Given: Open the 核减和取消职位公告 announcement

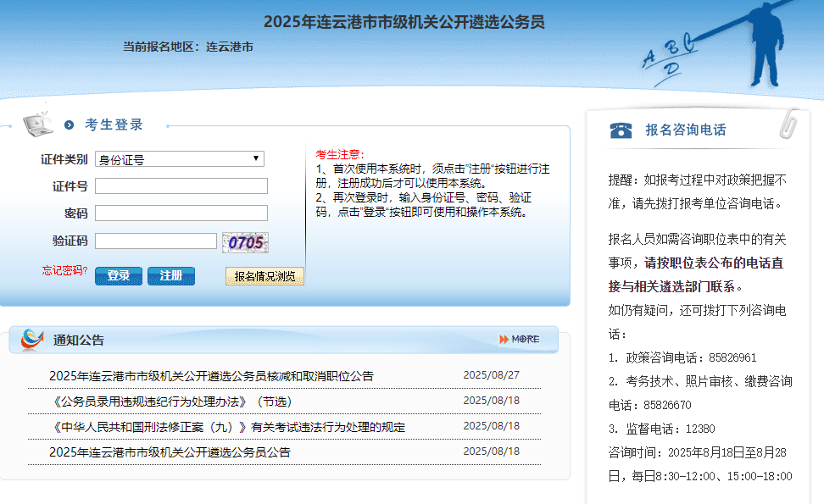Looking at the screenshot, I should pyautogui.click(x=211, y=376).
